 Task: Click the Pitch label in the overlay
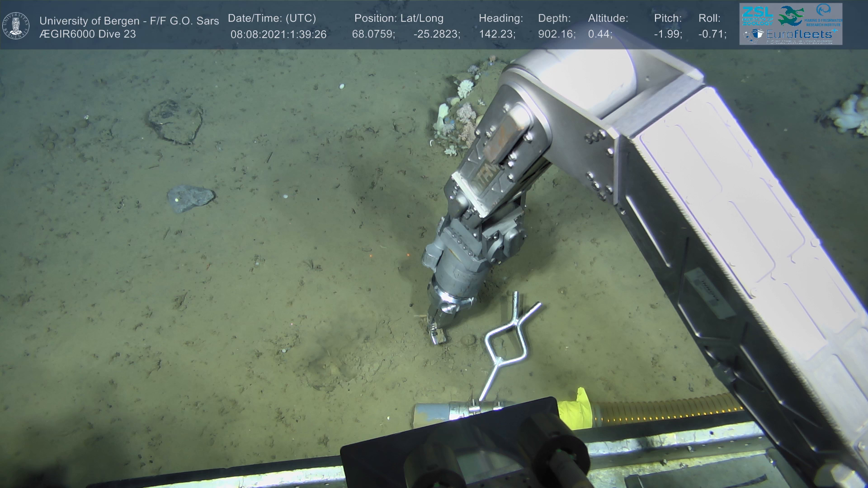[668, 19]
